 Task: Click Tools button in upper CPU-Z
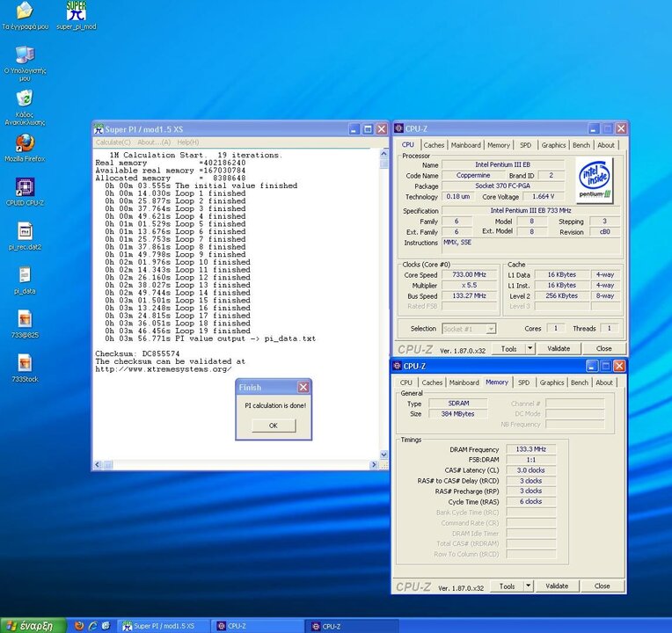pos(508,349)
